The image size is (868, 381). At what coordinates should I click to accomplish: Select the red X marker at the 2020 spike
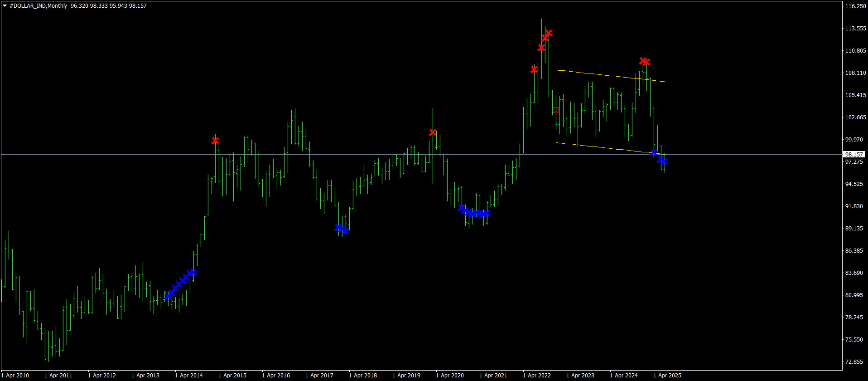(433, 132)
